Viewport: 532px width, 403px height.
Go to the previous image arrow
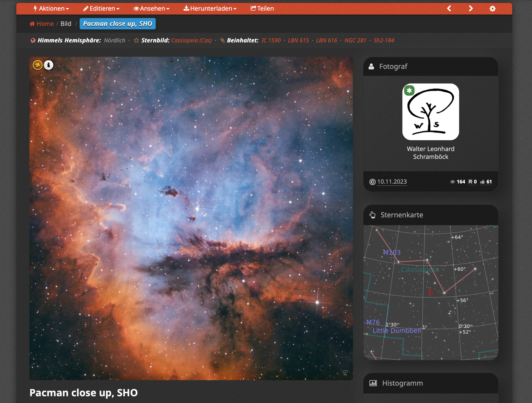pos(449,9)
